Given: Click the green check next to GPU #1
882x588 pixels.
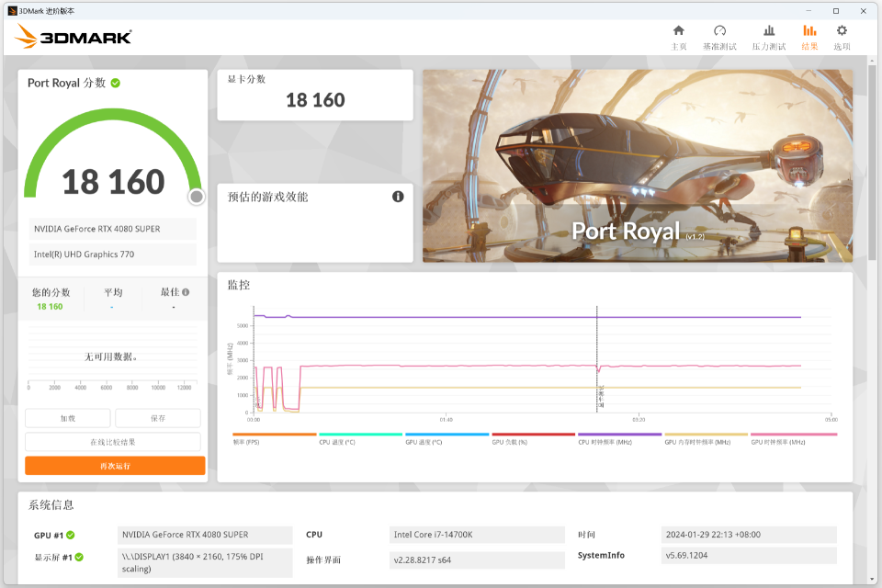Looking at the screenshot, I should coord(71,535).
